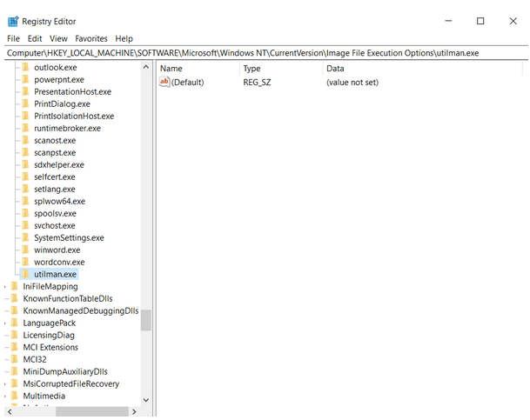Click the tree scroll up arrow
Viewport: 530px width, 420px height.
[146, 67]
